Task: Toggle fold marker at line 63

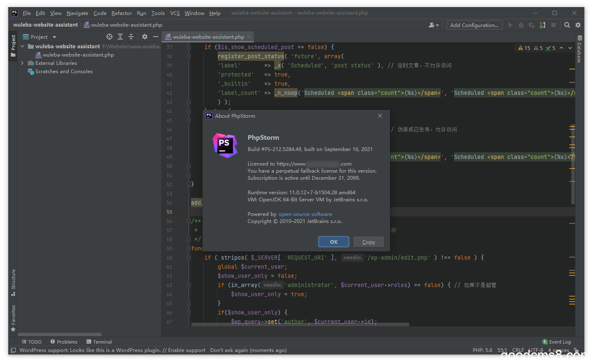Action: tap(189, 285)
